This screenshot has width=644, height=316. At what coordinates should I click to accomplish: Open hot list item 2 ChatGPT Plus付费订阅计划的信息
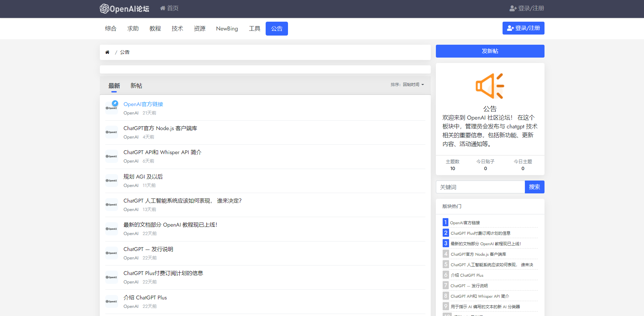pos(481,233)
